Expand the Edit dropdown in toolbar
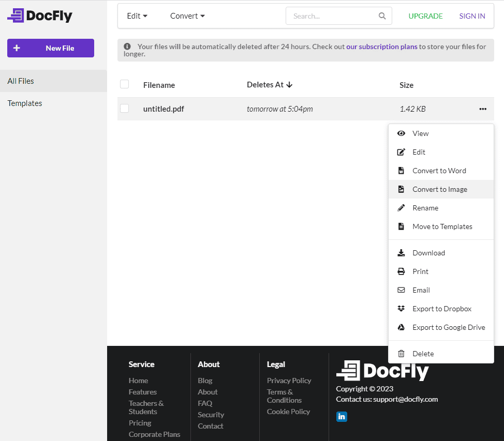 click(x=137, y=16)
